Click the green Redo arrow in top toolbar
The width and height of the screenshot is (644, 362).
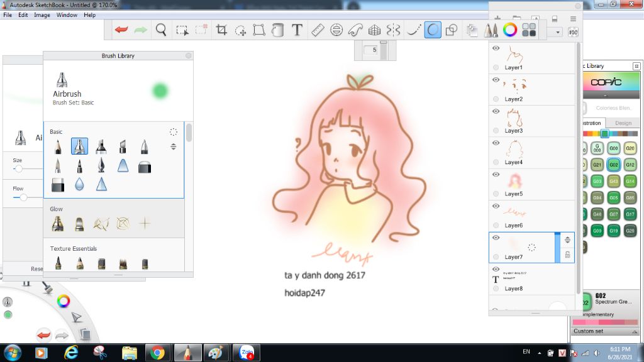click(140, 30)
